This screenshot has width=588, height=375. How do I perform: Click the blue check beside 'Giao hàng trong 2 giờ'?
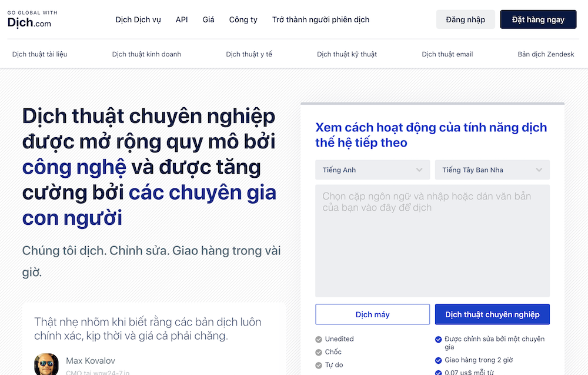click(x=438, y=359)
